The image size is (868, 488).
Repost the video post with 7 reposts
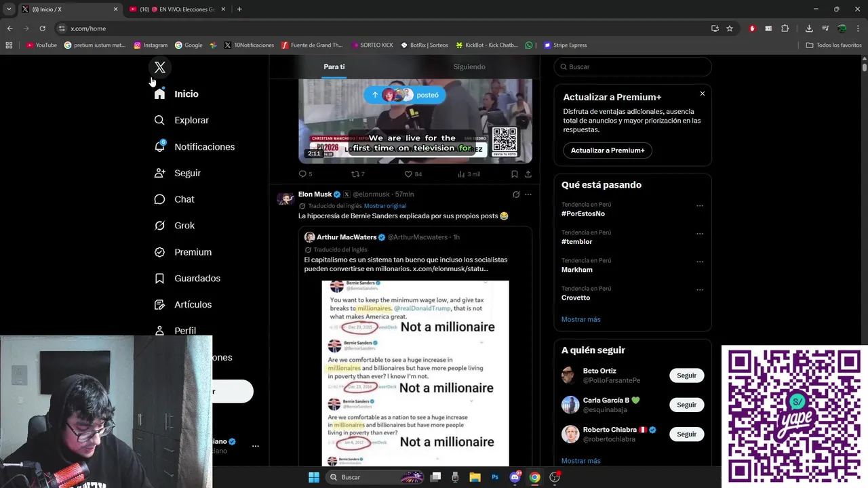(357, 174)
